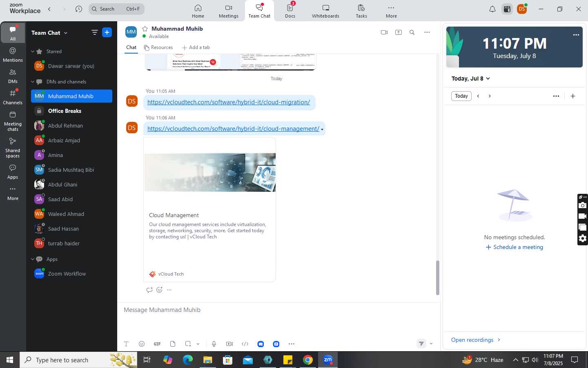
Task: Expand the Team Chat title dropdown
Action: coord(66,33)
